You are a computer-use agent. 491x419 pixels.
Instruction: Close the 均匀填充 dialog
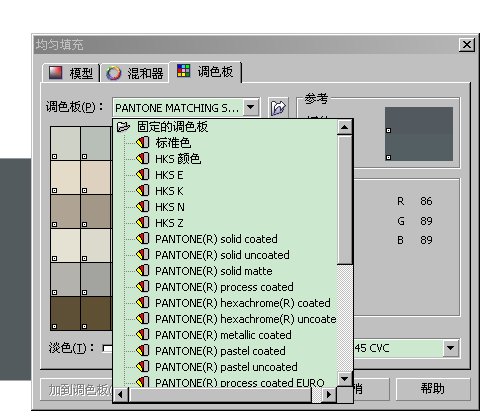tap(466, 44)
